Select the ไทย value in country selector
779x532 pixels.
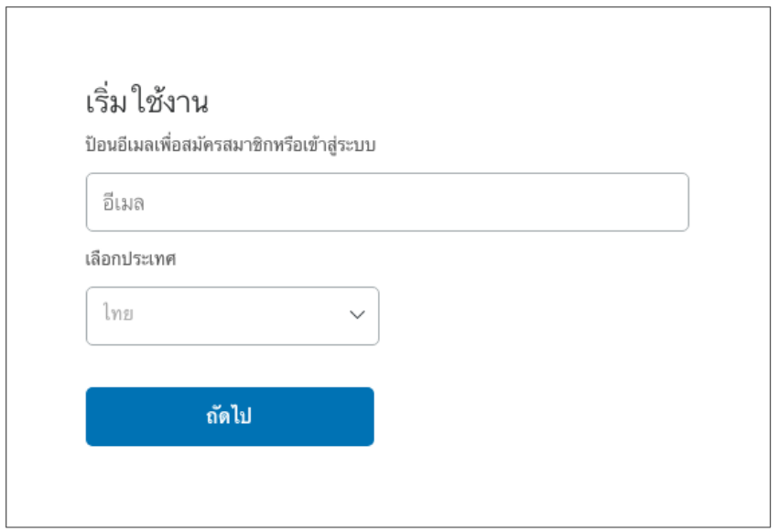(118, 313)
